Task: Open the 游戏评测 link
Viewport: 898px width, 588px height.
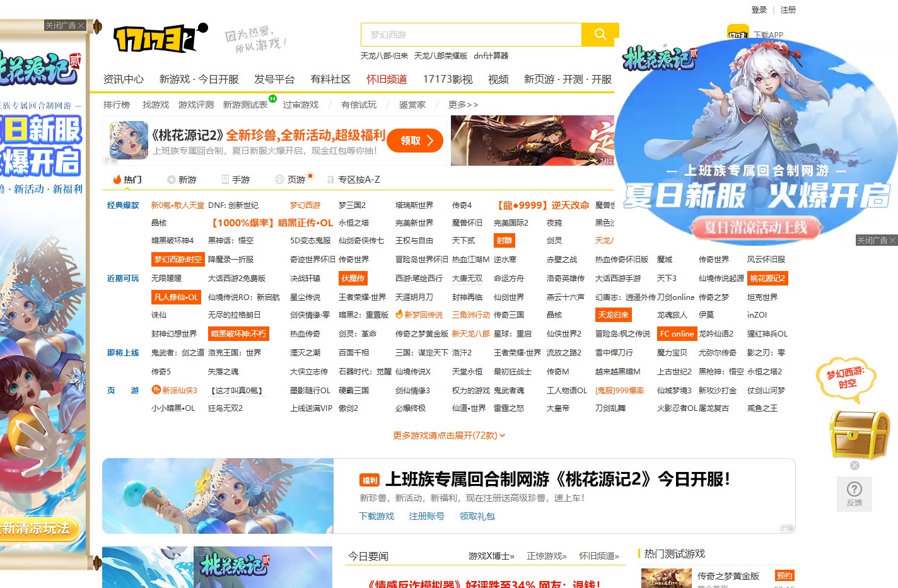Action: [196, 105]
